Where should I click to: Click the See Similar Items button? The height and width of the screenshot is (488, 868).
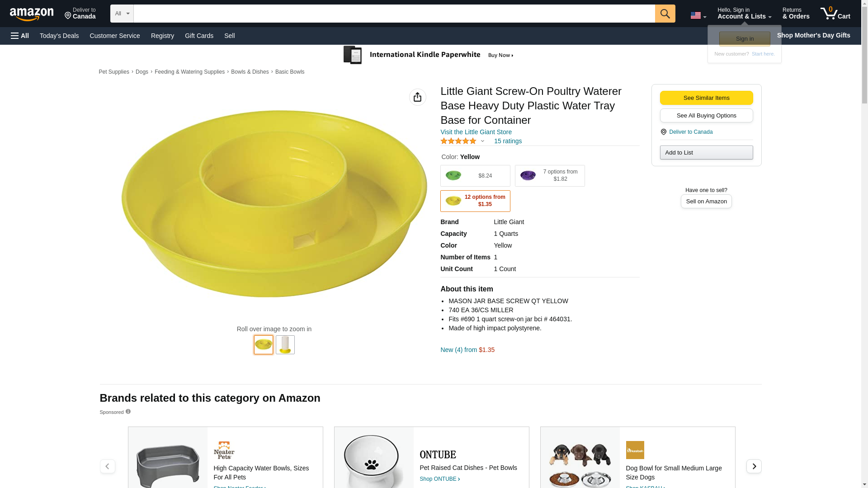click(x=706, y=98)
